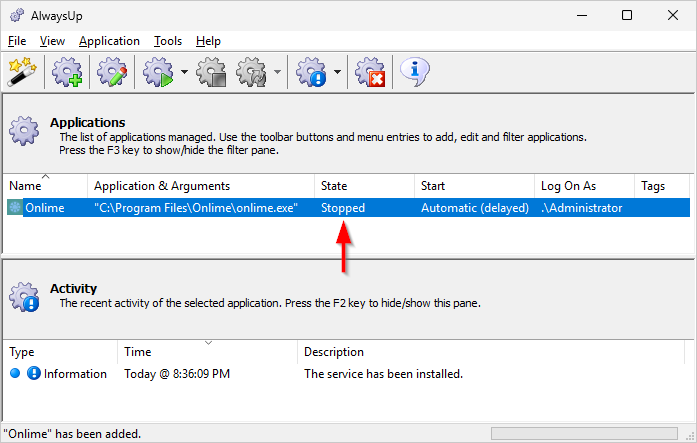697x443 pixels.
Task: Click the onlime.exe path cell
Action: 196,208
